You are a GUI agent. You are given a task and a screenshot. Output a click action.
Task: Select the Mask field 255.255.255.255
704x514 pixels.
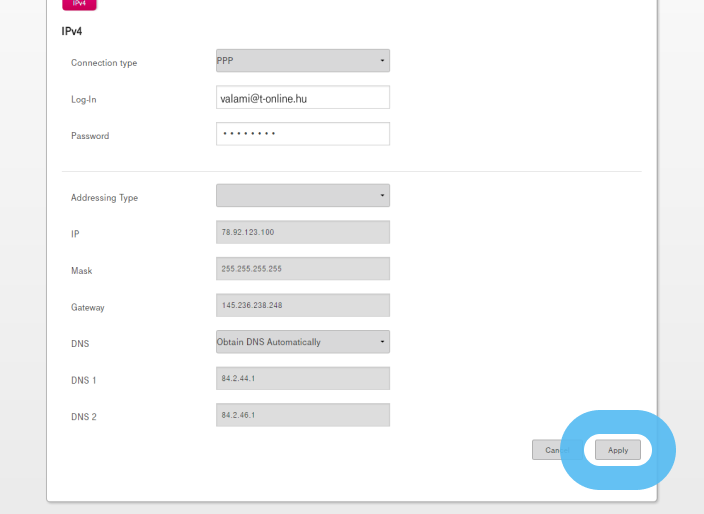tap(302, 269)
